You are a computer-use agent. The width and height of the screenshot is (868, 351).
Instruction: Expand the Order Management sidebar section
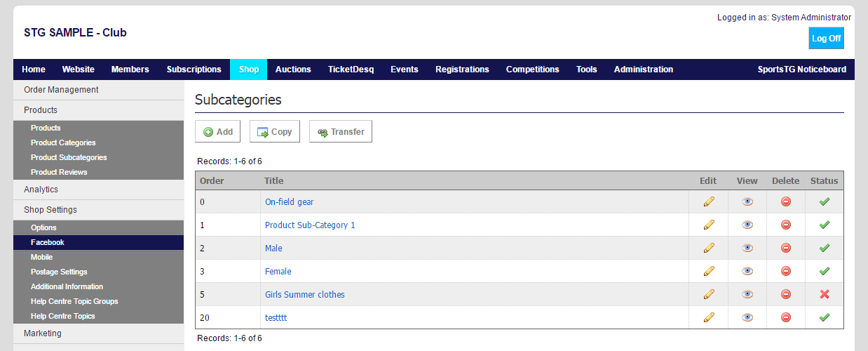[x=98, y=90]
